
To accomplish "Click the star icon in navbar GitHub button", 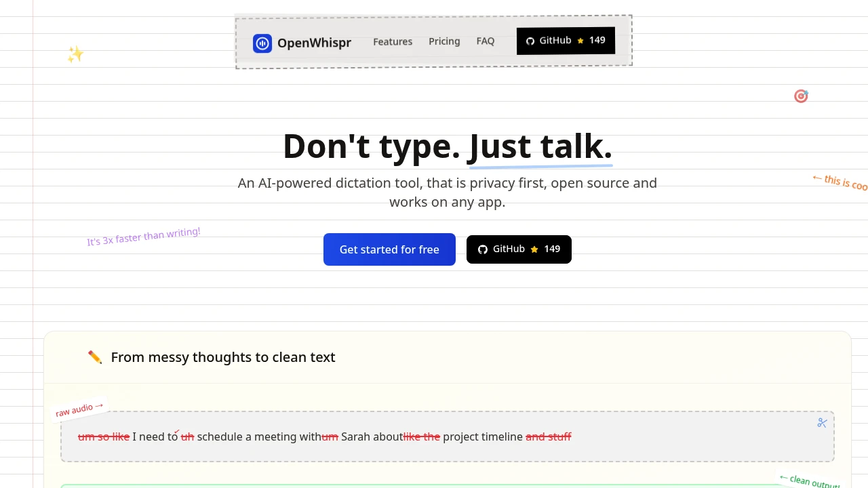I will [x=580, y=41].
